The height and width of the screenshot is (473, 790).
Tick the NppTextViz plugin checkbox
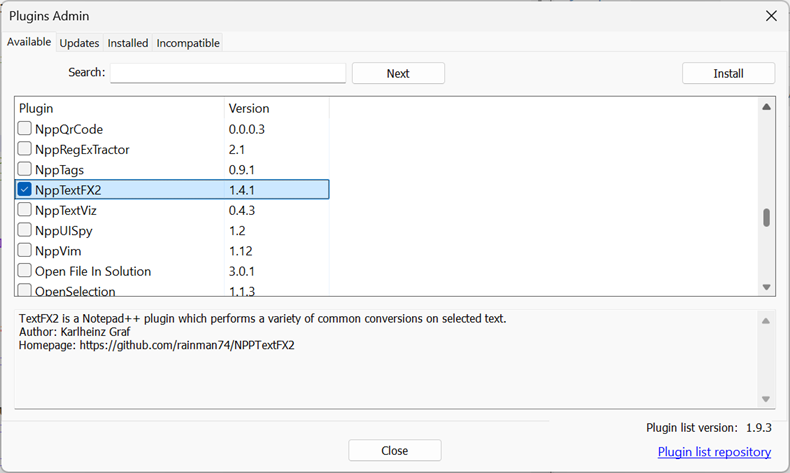(24, 210)
